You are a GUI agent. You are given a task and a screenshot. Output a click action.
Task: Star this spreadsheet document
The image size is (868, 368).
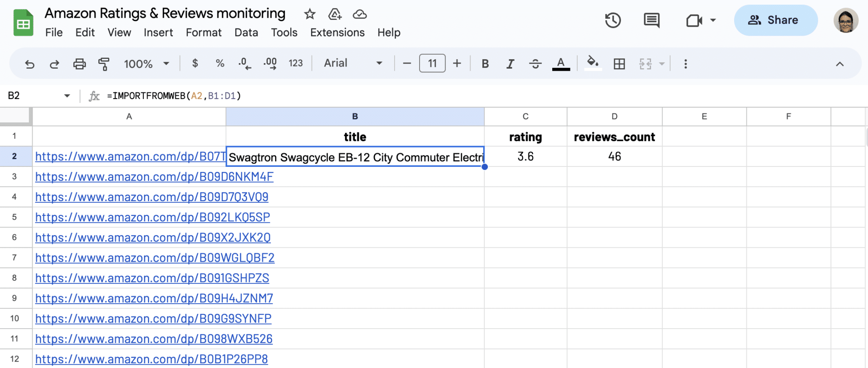310,14
